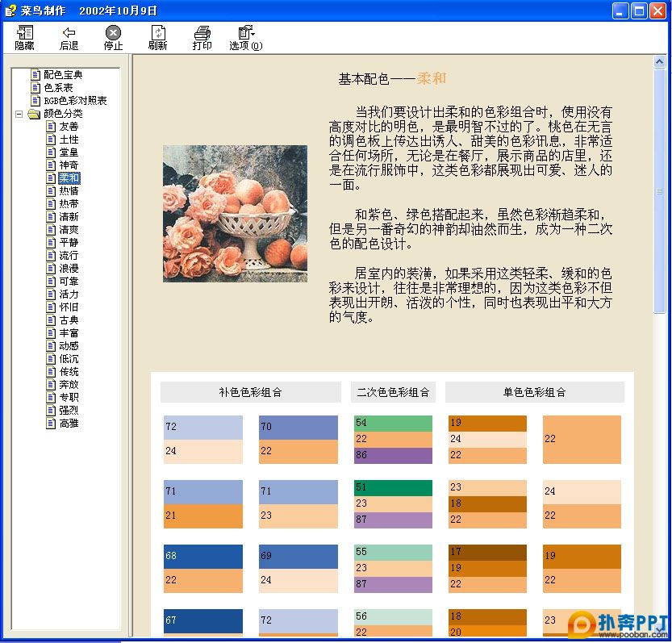
Task: Click the 二次色色彩组合 column header
Action: pos(393,392)
